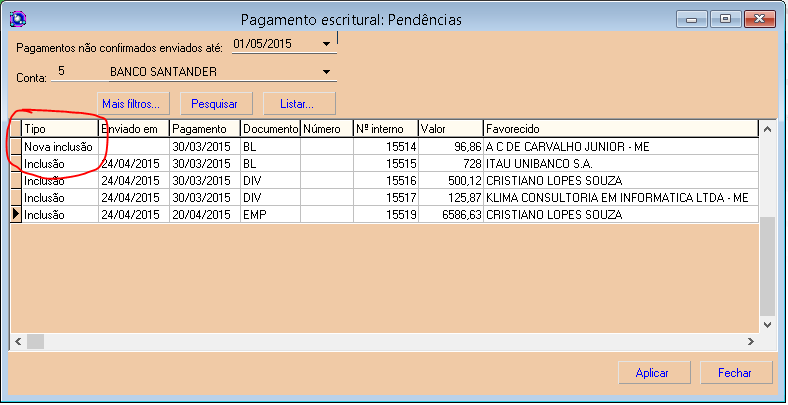
Task: Click the DIV document cell in row 15517
Action: pyautogui.click(x=270, y=197)
